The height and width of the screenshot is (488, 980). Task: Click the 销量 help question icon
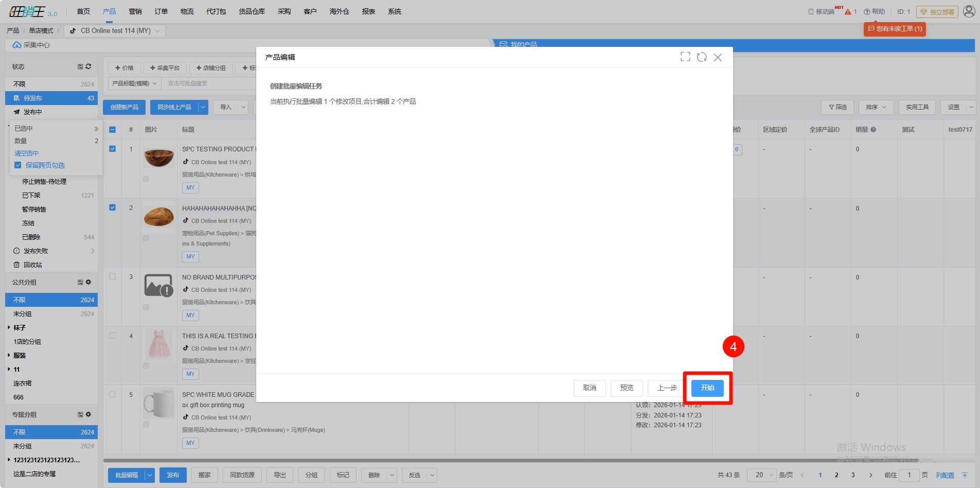873,130
